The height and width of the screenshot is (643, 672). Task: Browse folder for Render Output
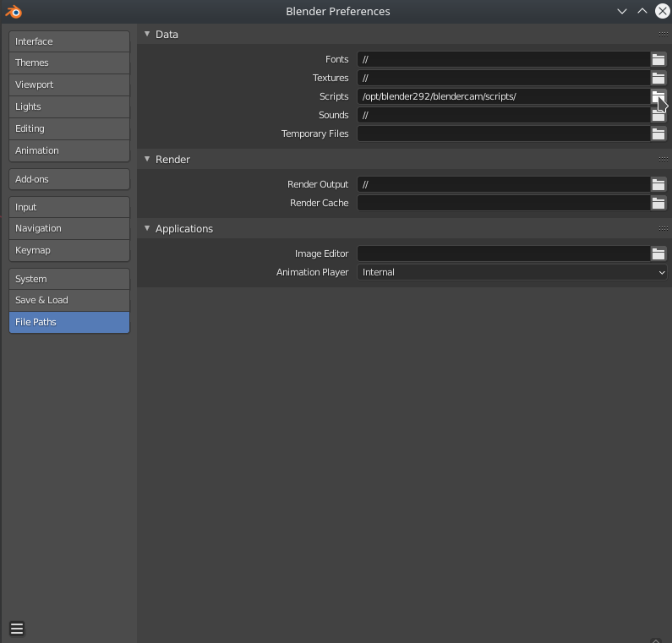(658, 184)
